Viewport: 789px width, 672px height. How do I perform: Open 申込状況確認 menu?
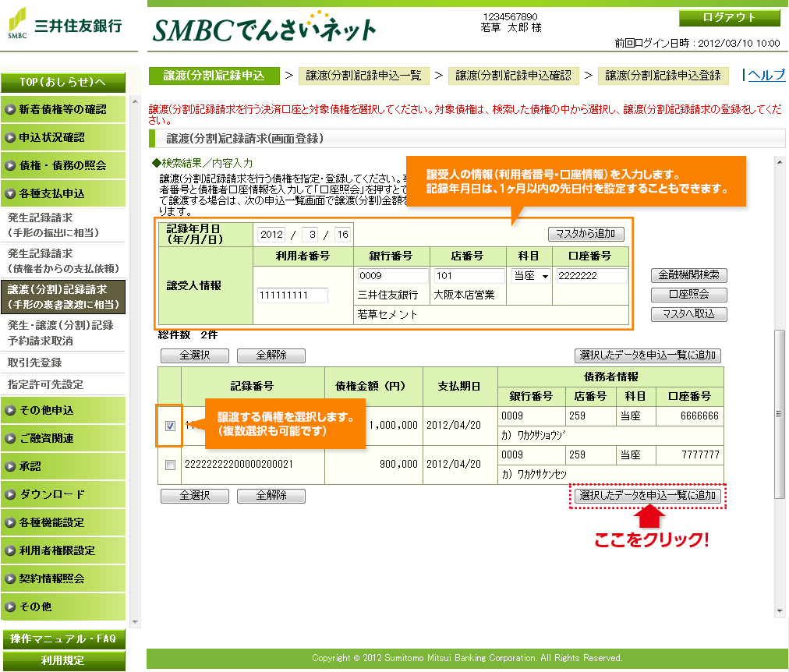tap(63, 137)
